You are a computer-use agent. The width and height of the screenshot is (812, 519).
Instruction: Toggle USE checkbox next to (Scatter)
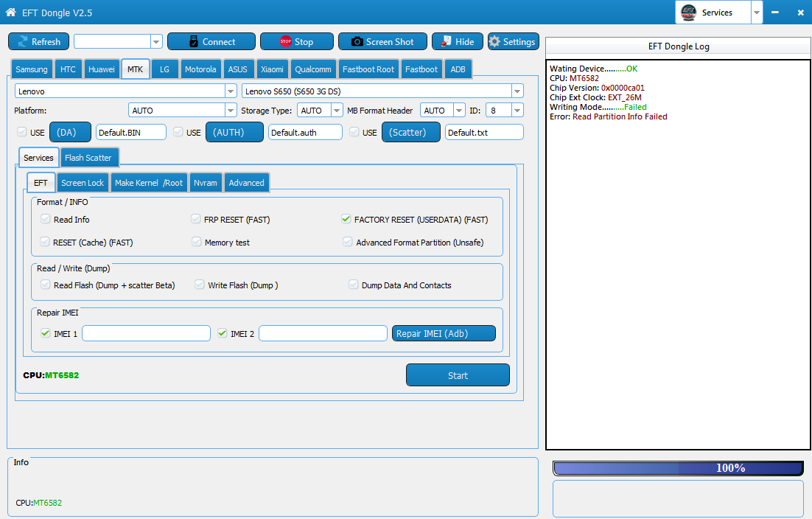pos(354,132)
